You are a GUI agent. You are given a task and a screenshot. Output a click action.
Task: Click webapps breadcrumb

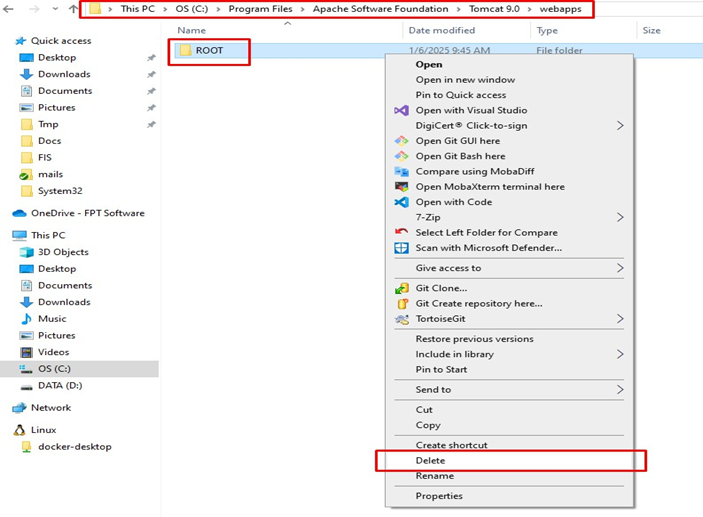(560, 9)
